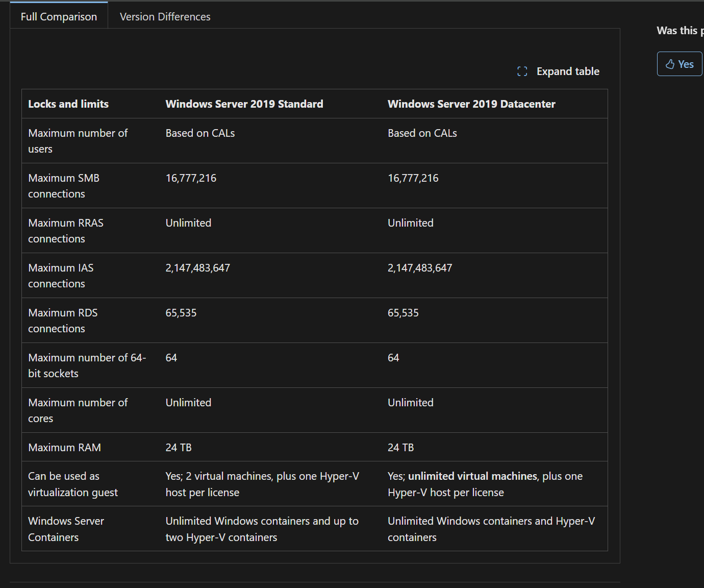Click the expand table brackets icon
The image size is (704, 588).
point(522,71)
